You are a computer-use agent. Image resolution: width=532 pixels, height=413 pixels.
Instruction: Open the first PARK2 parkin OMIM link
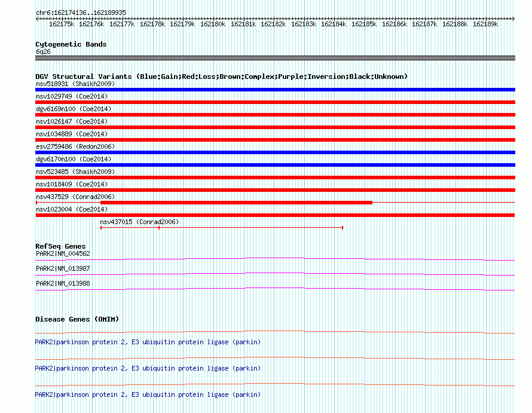(148, 342)
